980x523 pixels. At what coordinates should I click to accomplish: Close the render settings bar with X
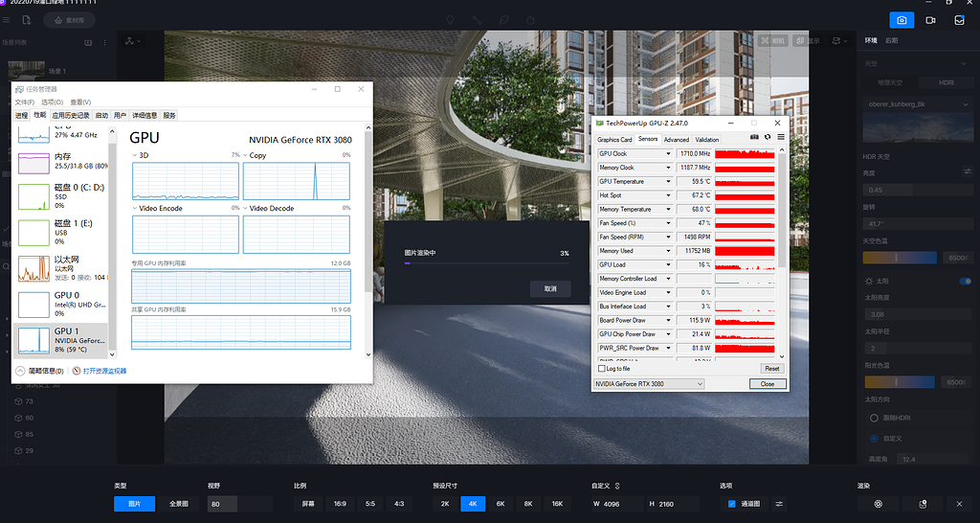pos(959,504)
